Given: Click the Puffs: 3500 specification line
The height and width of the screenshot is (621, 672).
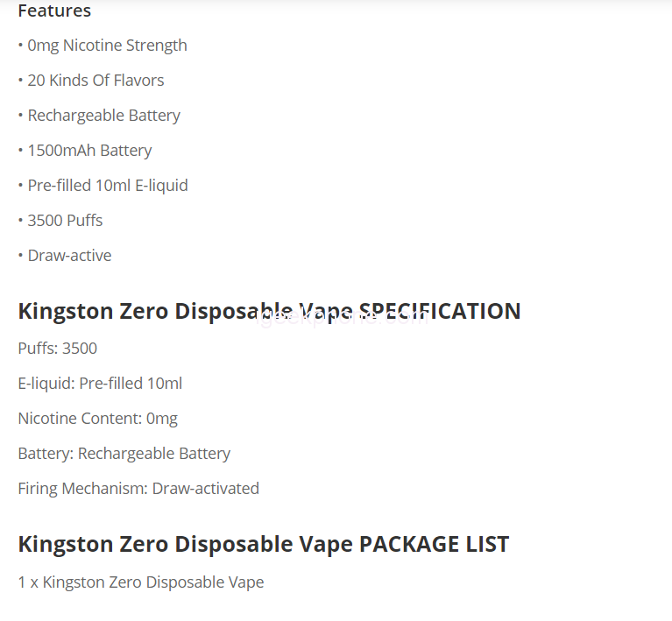Looking at the screenshot, I should coord(58,349).
